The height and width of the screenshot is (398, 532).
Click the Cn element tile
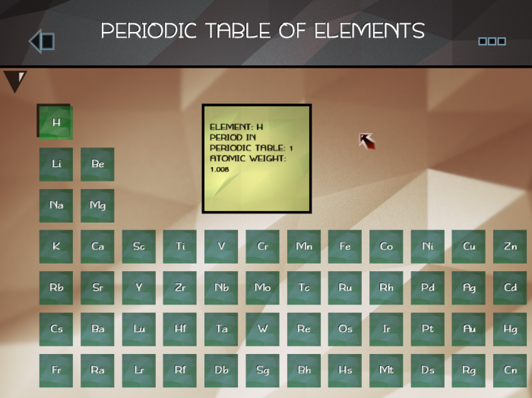tap(510, 371)
